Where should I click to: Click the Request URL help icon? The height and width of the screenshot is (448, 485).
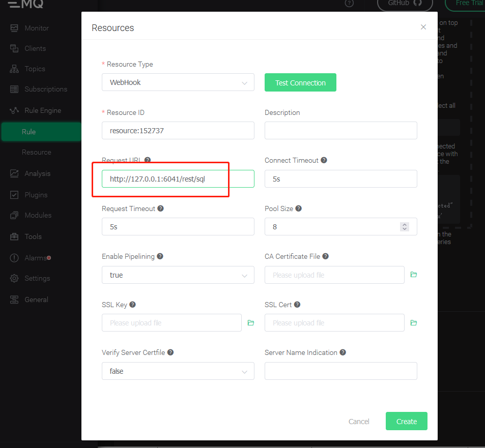[148, 160]
